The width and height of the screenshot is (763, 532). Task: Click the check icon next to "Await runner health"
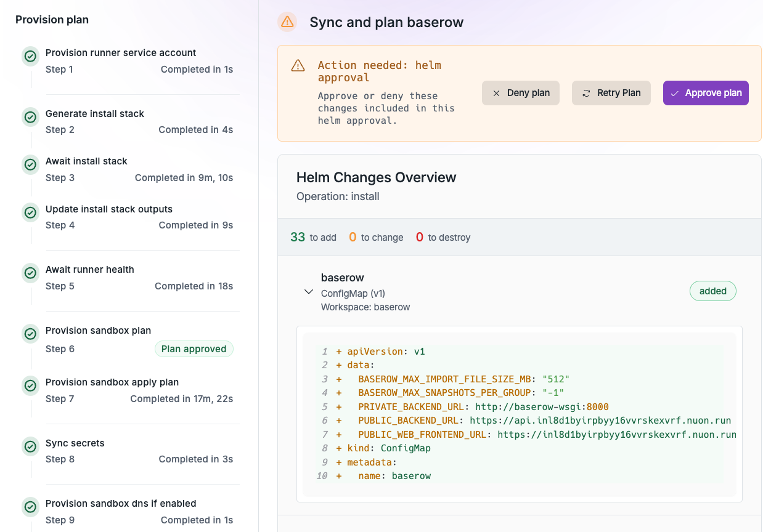coord(30,273)
